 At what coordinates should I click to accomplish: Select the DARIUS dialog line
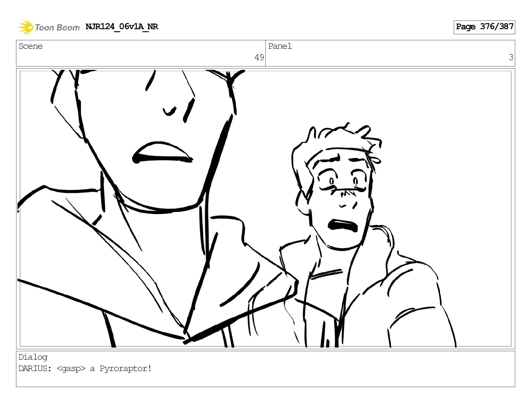tap(85, 368)
